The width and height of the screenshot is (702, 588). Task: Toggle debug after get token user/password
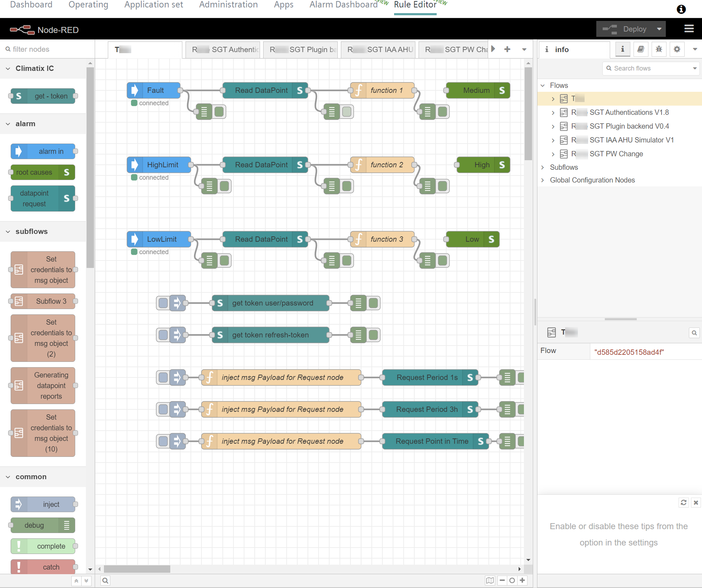pos(374,303)
